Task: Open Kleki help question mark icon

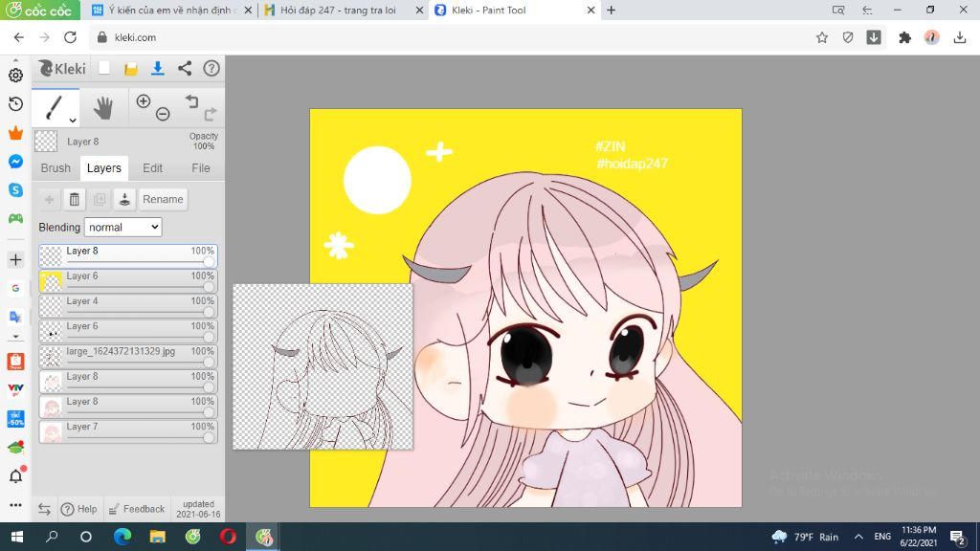Action: click(x=212, y=68)
